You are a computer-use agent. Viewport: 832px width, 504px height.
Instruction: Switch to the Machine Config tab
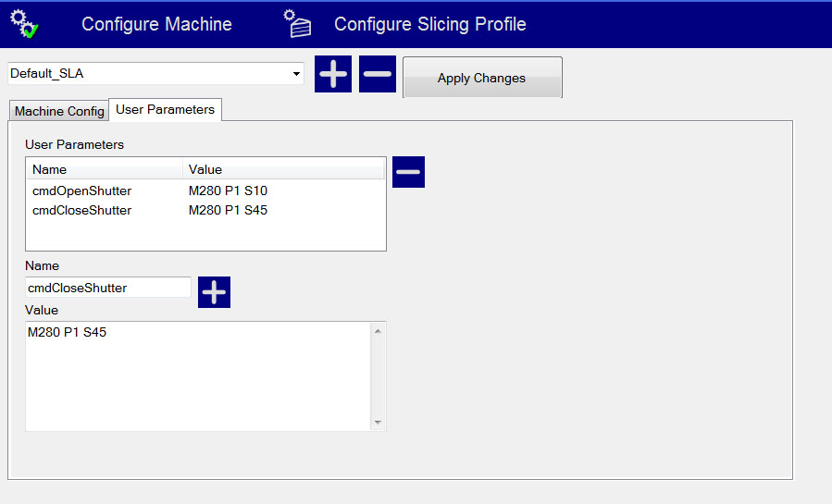59,111
